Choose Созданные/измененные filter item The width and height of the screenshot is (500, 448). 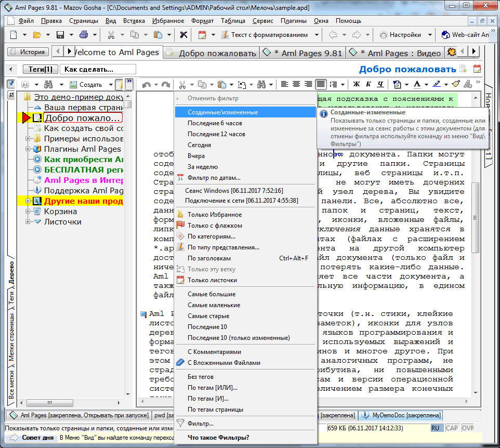coord(245,112)
